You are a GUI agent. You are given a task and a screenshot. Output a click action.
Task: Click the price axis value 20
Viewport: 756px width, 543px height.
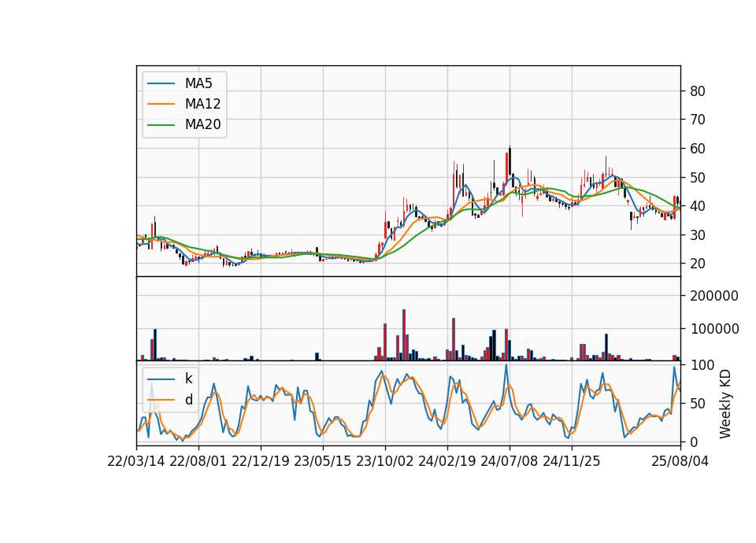[697, 264]
